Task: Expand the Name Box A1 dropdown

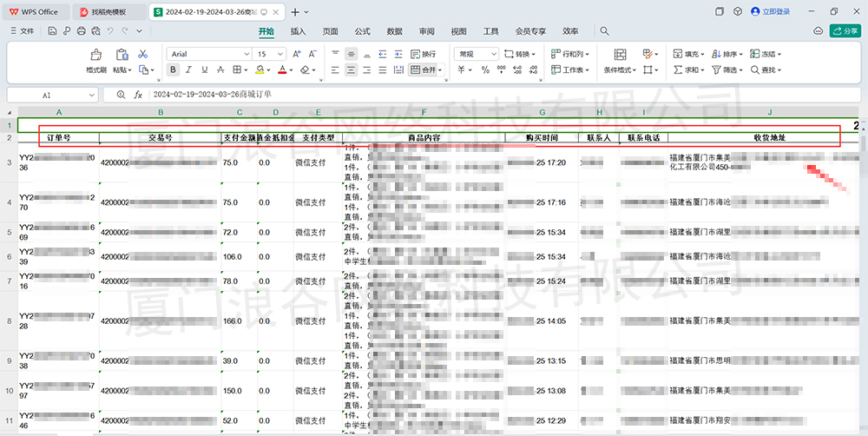Action: click(92, 96)
